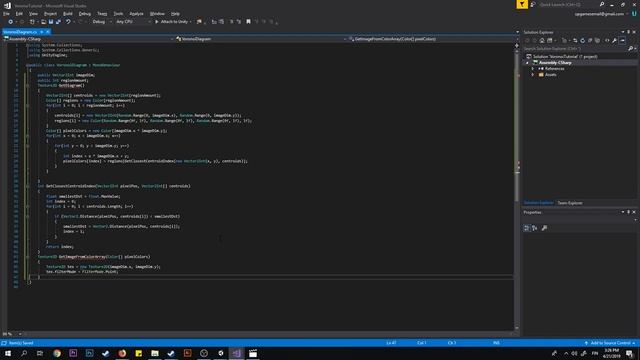The height and width of the screenshot is (360, 640).
Task: Click the Solution Explorer Home icon
Action: pyautogui.click(x=542, y=40)
